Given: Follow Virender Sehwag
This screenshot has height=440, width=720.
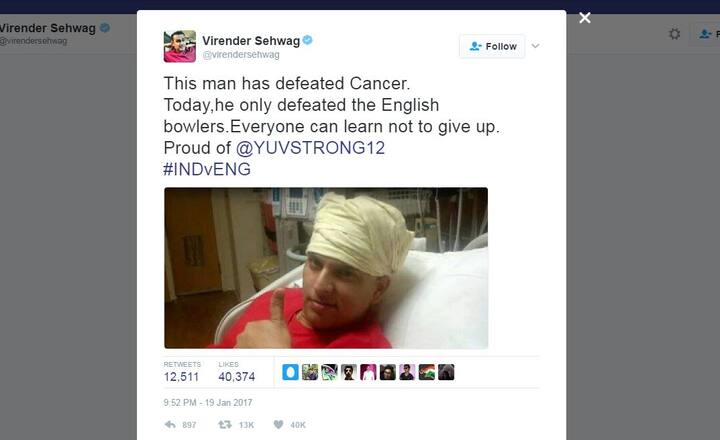Looking at the screenshot, I should tap(492, 46).
